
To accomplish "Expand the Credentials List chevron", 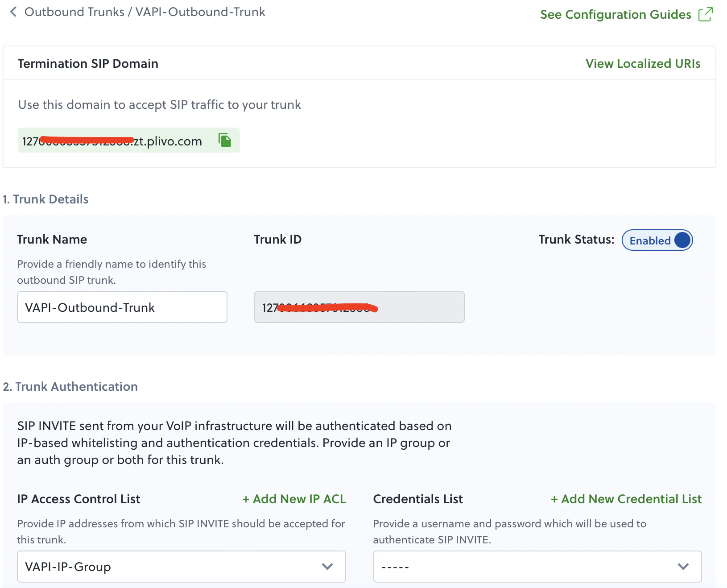I will 683,567.
